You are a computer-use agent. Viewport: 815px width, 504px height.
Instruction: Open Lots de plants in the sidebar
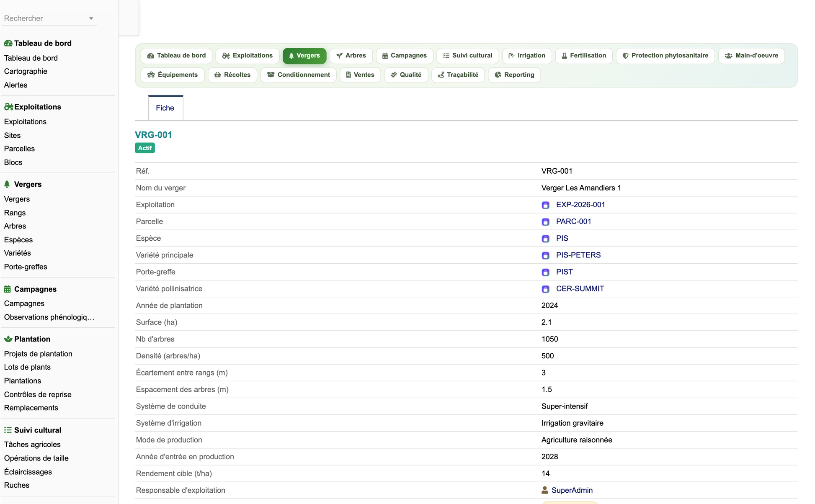click(27, 367)
